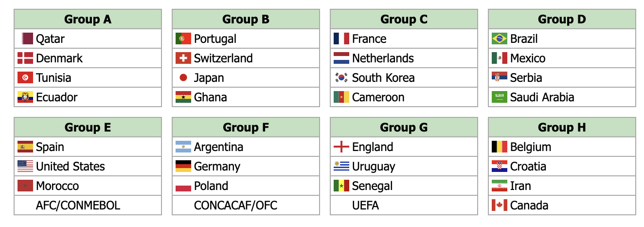
Task: Click the South Korea flag icon
Action: 341,77
